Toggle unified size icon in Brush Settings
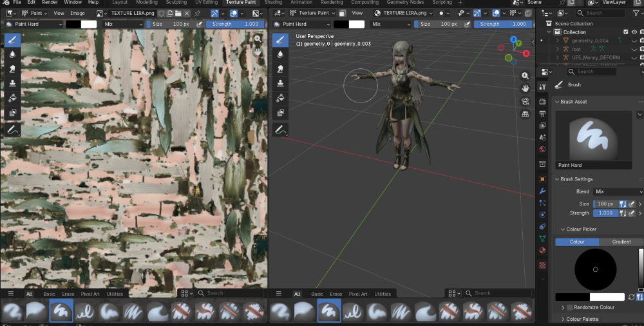644x326 pixels. 623,204
